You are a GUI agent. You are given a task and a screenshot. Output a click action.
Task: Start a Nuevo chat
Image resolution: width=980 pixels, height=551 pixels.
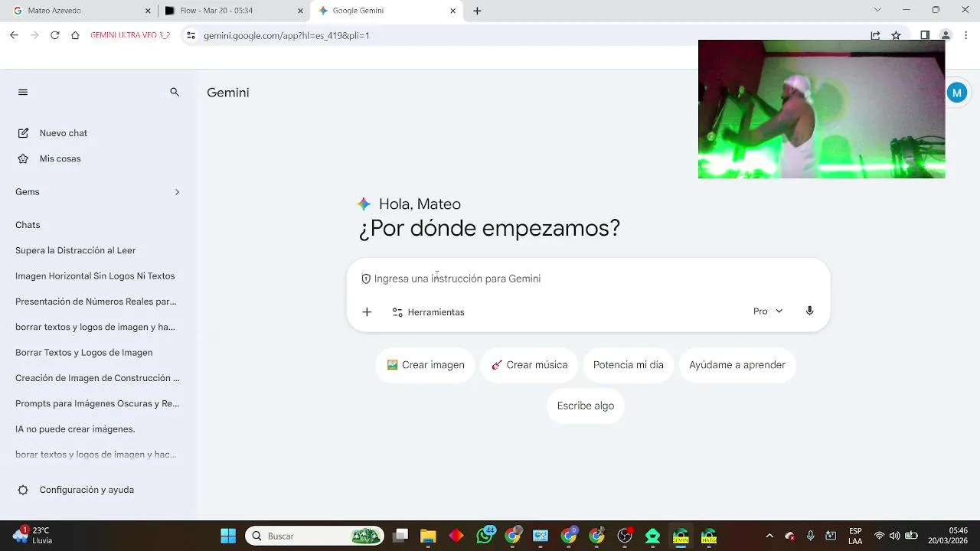52,133
